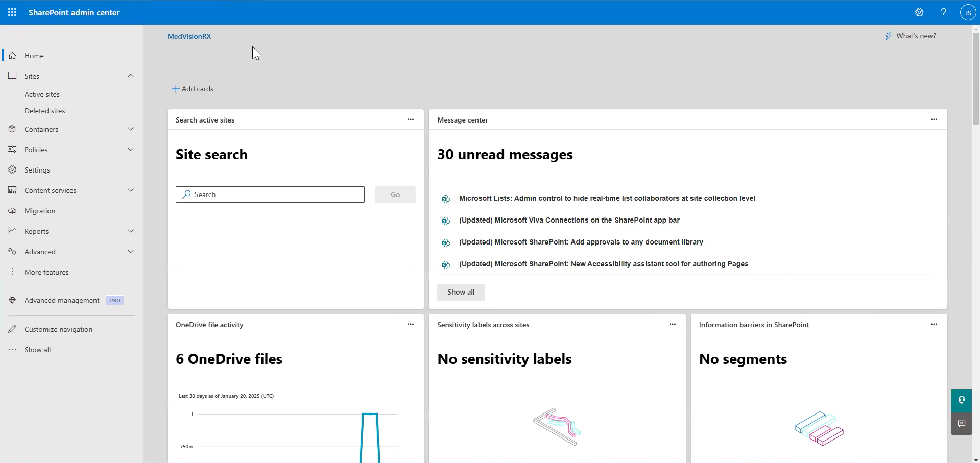Click Show all in Message center card
The height and width of the screenshot is (463, 980).
[461, 292]
